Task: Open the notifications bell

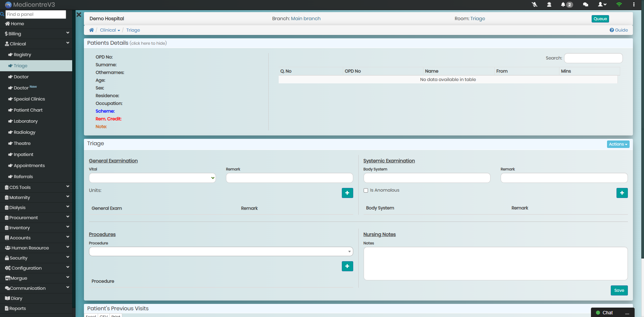Action: 563,5
